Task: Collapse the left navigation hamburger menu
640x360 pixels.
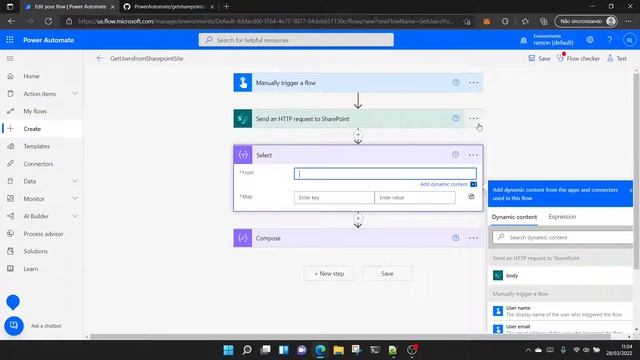Action: click(x=10, y=58)
